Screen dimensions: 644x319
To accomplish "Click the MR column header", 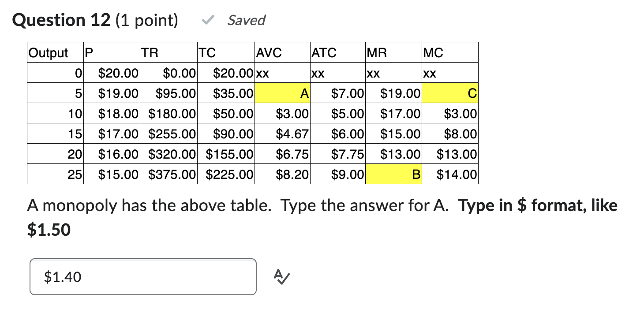I will pyautogui.click(x=376, y=52).
